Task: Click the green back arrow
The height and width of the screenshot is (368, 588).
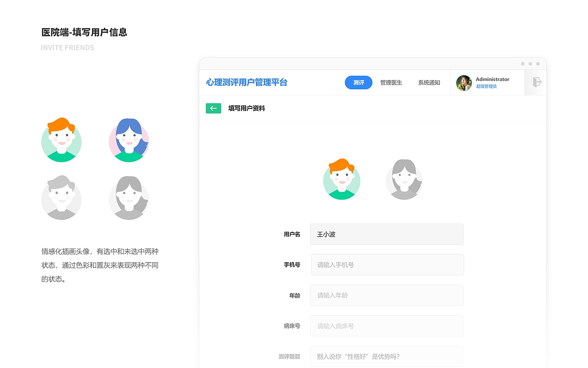Action: click(213, 108)
